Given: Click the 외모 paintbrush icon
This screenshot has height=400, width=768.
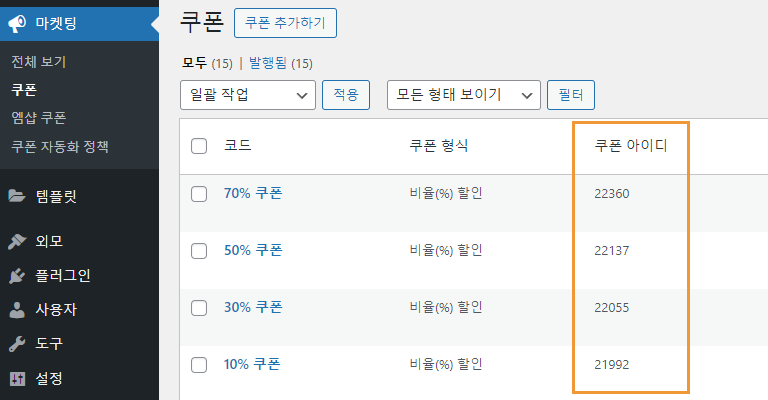Looking at the screenshot, I should (x=17, y=241).
